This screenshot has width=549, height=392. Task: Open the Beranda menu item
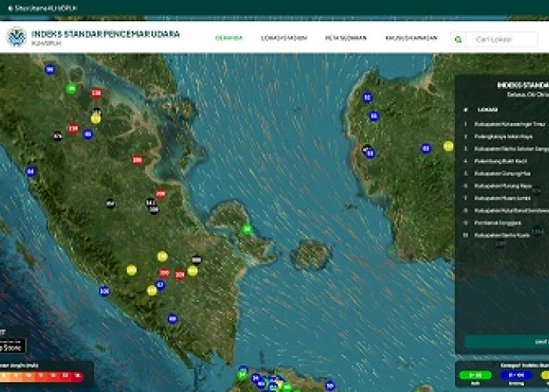229,38
